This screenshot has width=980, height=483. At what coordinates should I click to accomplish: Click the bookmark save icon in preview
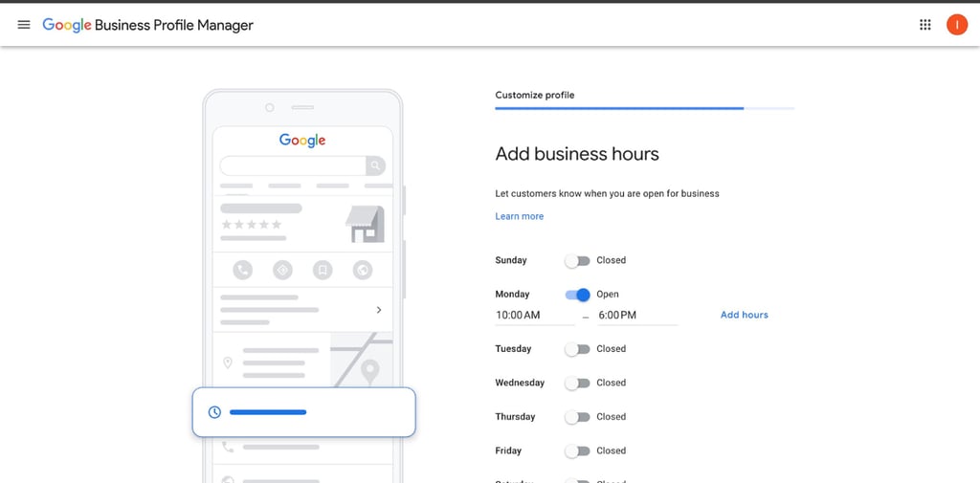click(x=323, y=270)
